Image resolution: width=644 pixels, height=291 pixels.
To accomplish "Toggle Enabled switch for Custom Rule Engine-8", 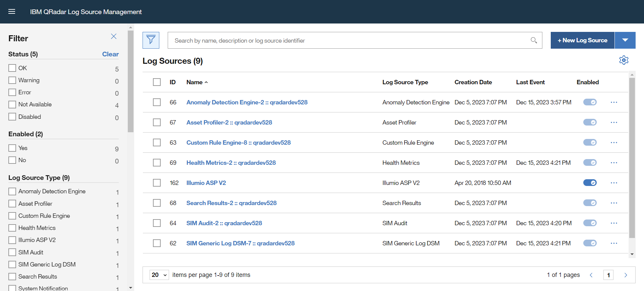I will [x=590, y=142].
